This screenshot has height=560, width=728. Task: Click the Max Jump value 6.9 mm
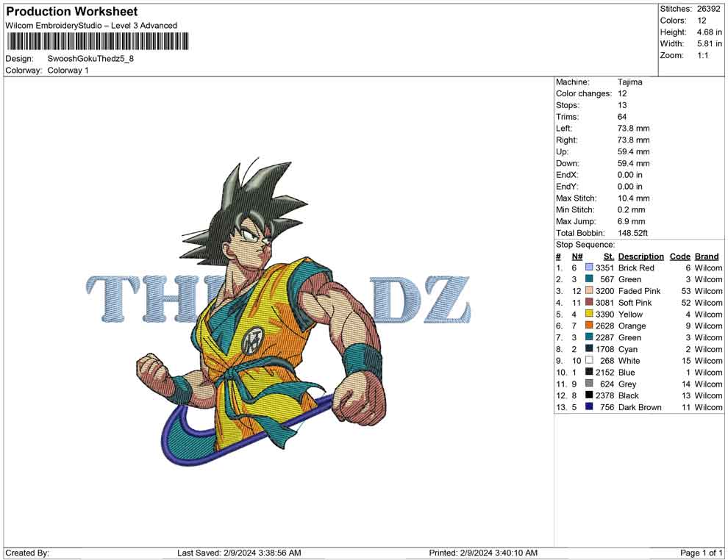click(631, 221)
